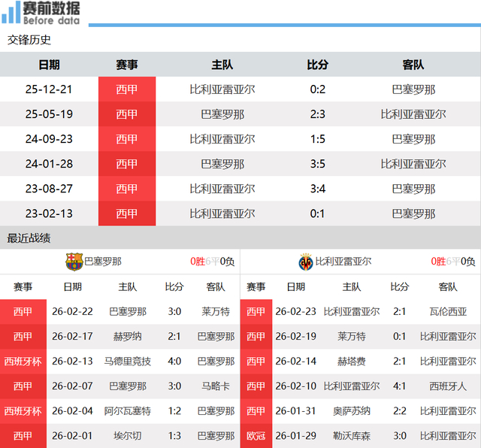The image size is (481, 448).
Task: Open the 4:1 score against 西班牙人
Action: click(399, 386)
